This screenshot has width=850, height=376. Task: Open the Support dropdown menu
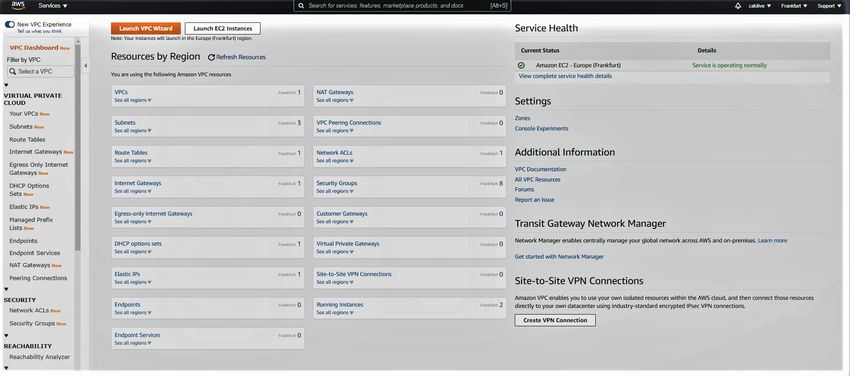coord(829,6)
